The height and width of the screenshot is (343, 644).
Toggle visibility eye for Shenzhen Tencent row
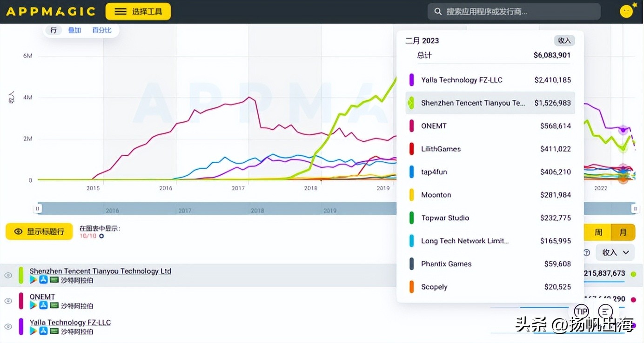tap(8, 275)
